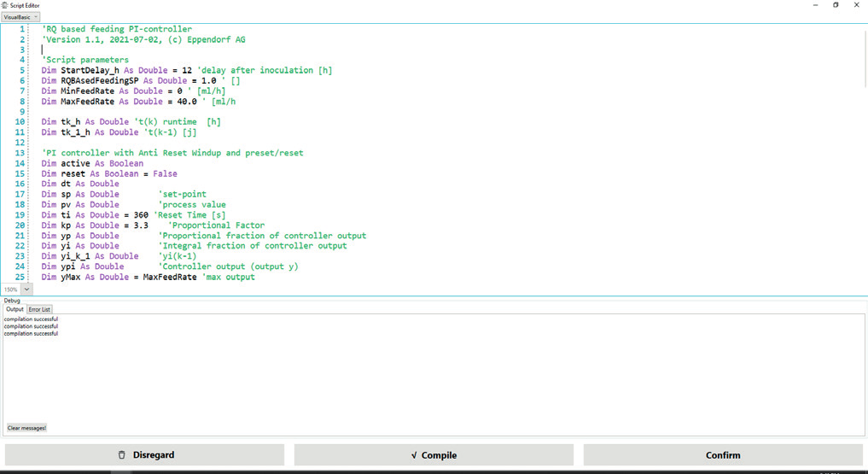Click the 'RQ based feeding PI-controller' comment
The height and width of the screenshot is (474, 868).
tap(117, 29)
